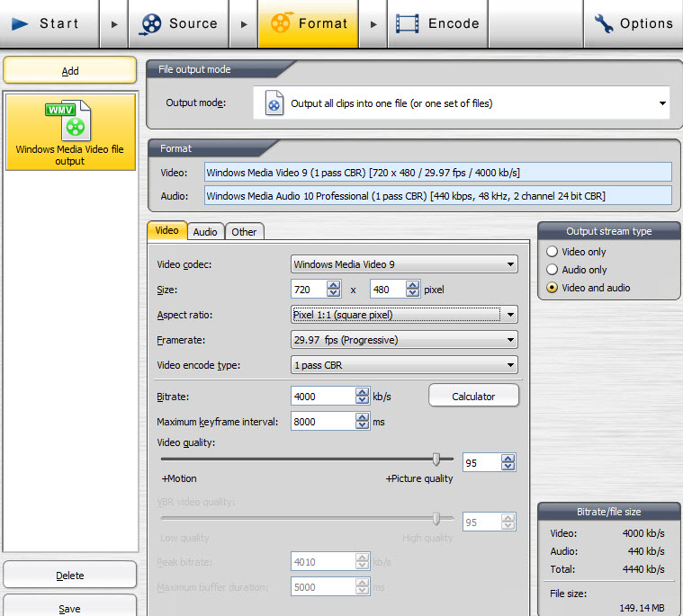Click the Bitrate stepper arrows

coord(362,397)
